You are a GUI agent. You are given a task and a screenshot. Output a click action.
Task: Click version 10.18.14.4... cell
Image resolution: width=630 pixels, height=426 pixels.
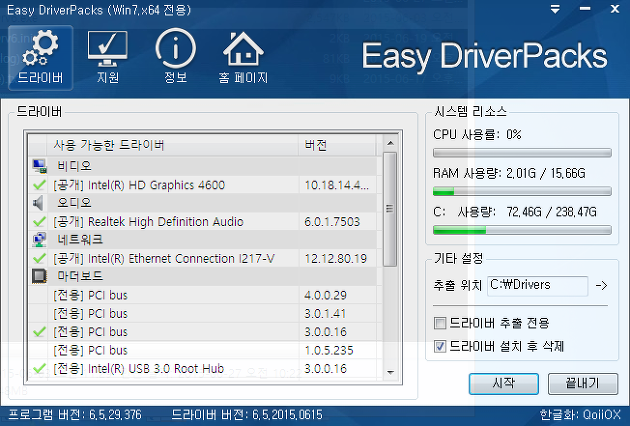[x=337, y=185]
